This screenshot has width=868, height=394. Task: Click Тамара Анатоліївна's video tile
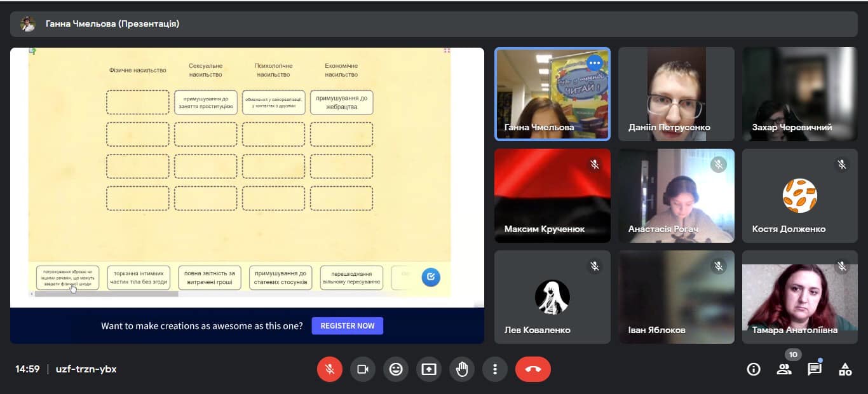point(799,297)
